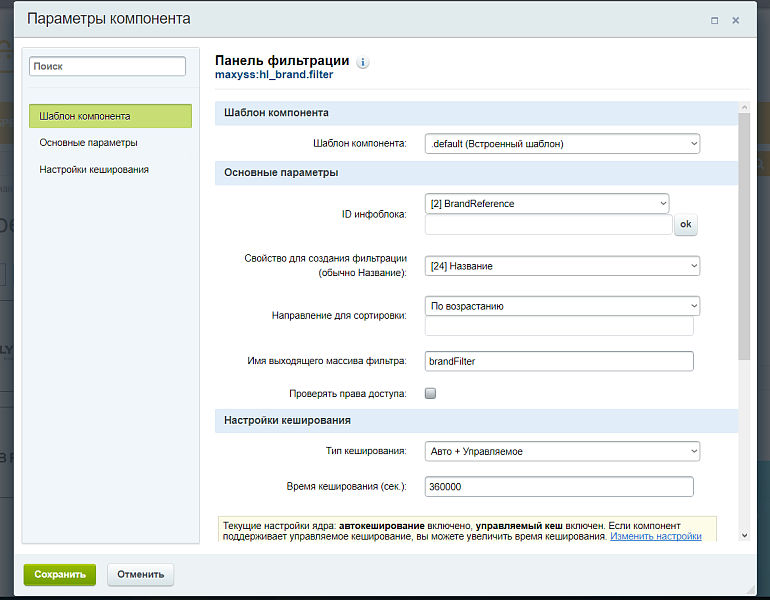Expand the ID инфоблока BrandReference dropdown
The image size is (770, 600).
pos(547,204)
